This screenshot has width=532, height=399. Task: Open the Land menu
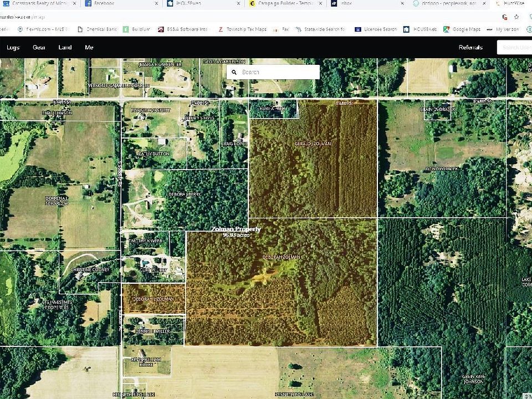pos(65,48)
